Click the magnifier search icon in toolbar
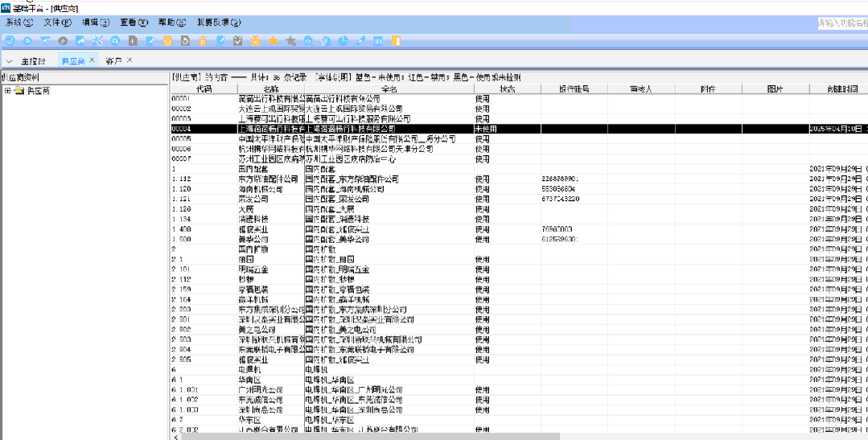Screen dimensions: 868x440 pyautogui.click(x=115, y=40)
